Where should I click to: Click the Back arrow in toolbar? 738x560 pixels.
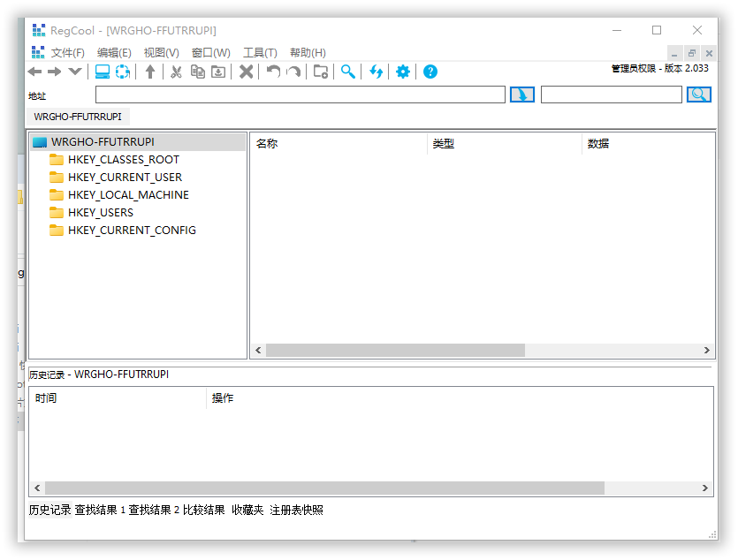[x=34, y=72]
